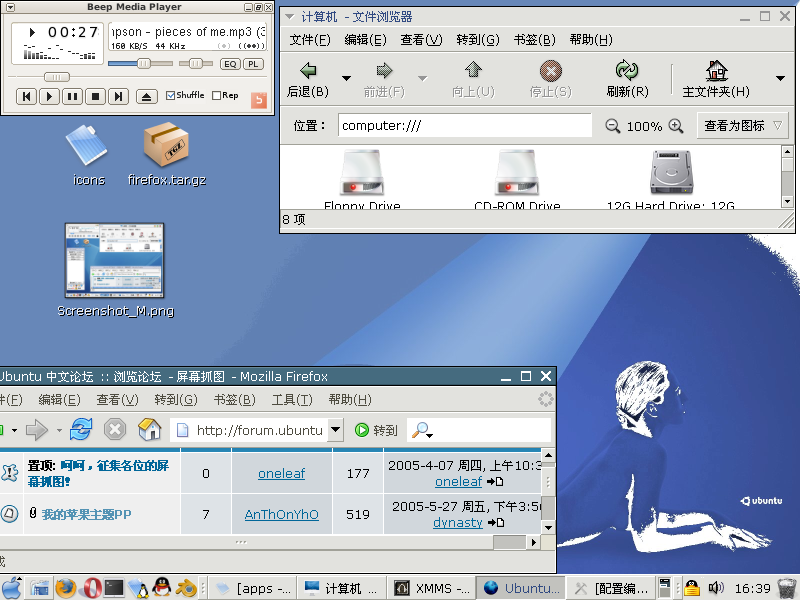Click the Firefox reload icon
This screenshot has height=600, width=800.
(x=81, y=429)
